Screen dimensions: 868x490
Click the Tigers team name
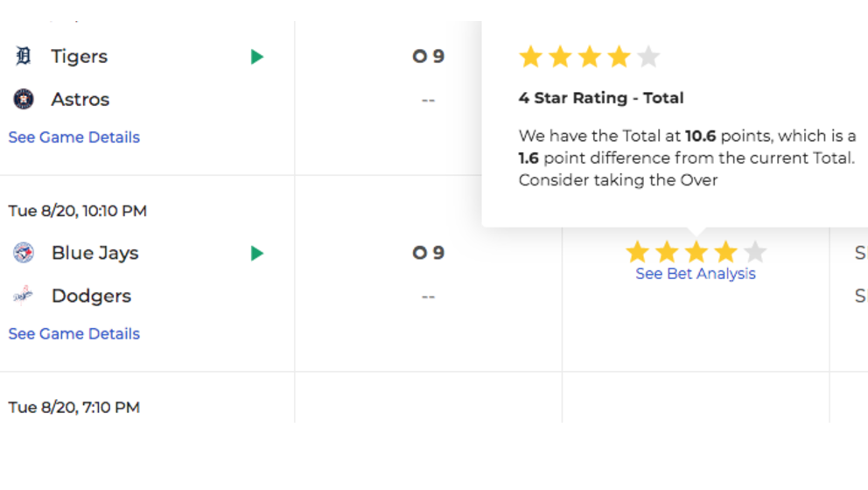click(79, 57)
